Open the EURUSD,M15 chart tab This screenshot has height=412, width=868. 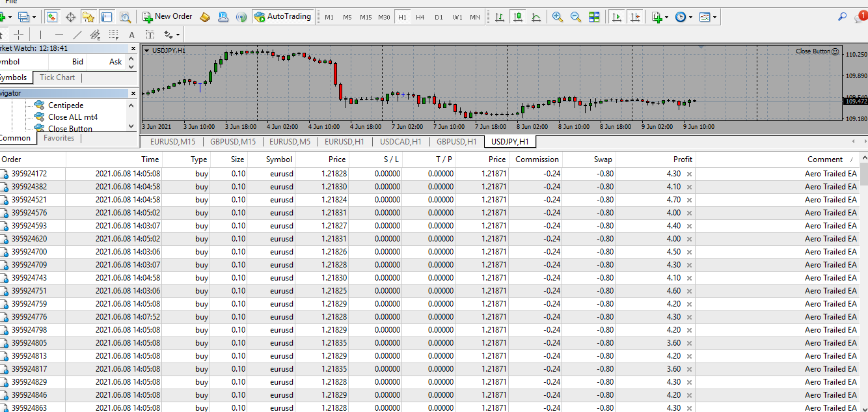pos(172,141)
